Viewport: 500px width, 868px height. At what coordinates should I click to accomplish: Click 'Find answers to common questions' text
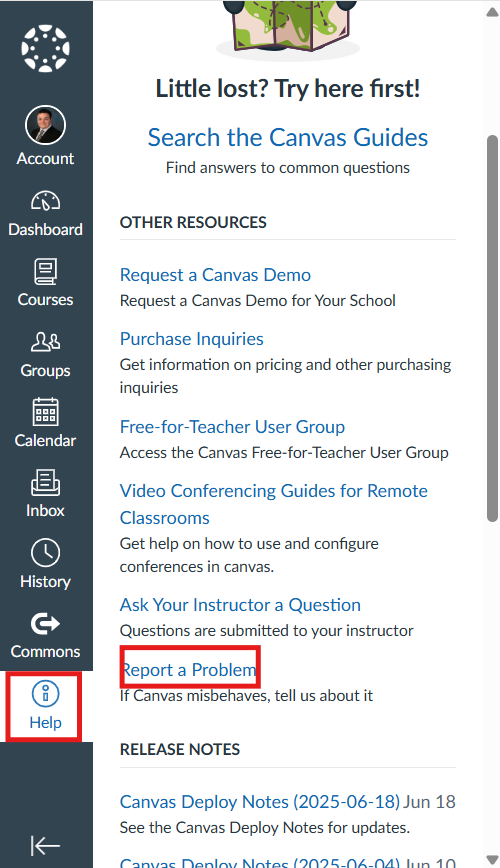click(x=288, y=168)
